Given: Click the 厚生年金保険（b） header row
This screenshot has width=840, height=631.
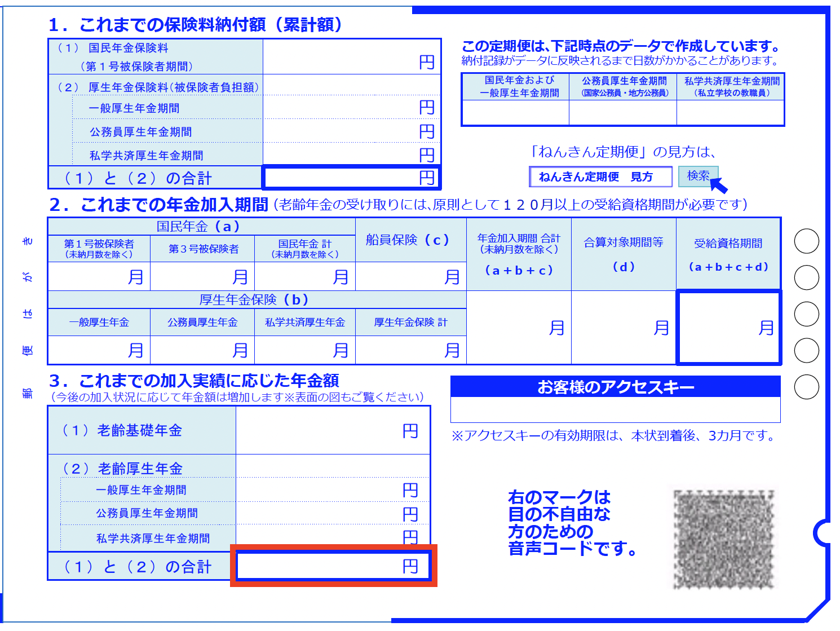Looking at the screenshot, I should click(257, 300).
